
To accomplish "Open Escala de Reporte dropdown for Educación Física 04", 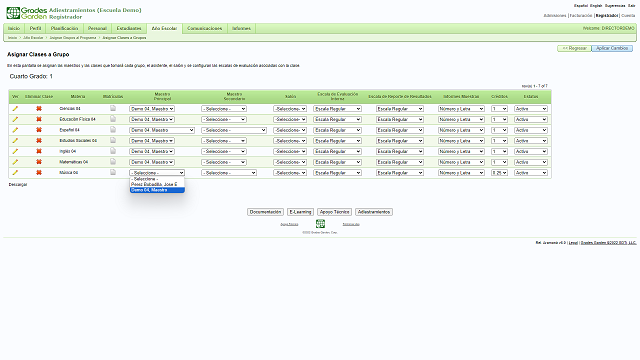I will pos(400,120).
